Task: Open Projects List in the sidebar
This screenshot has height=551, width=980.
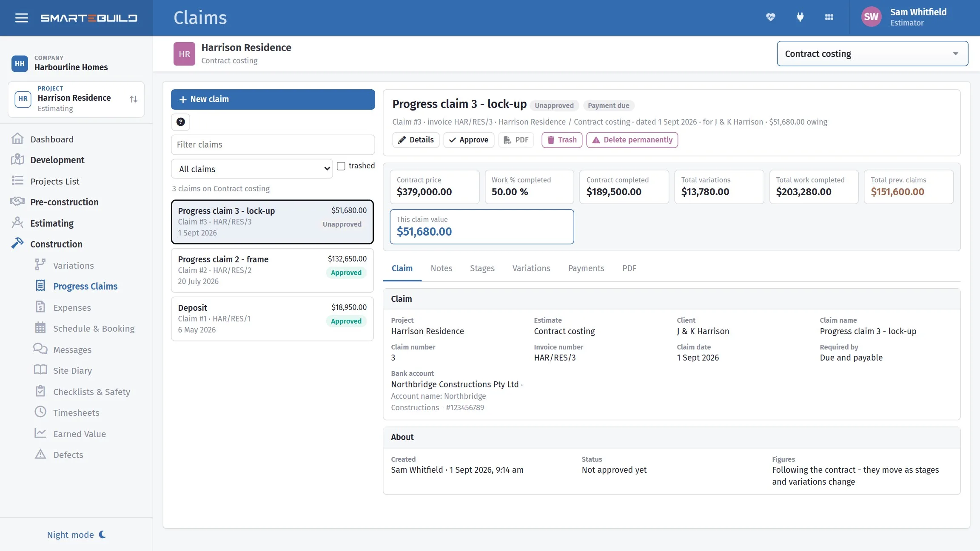Action: (x=54, y=181)
